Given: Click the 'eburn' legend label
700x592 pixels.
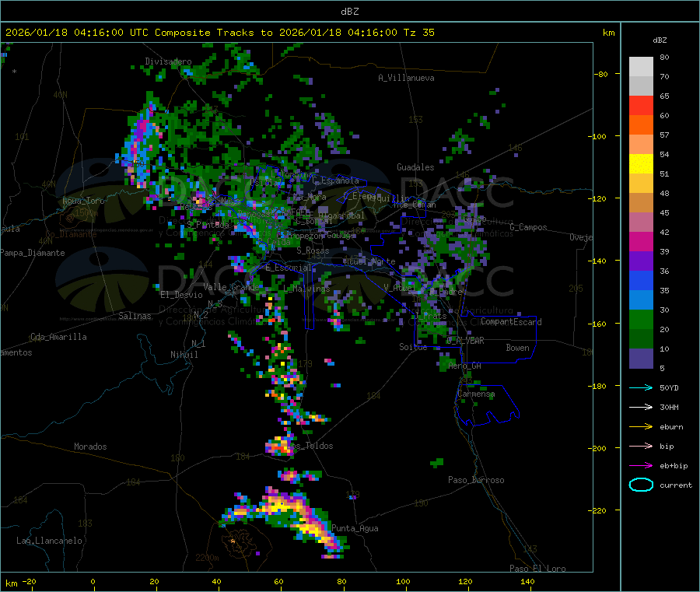Looking at the screenshot, I should click(671, 427).
